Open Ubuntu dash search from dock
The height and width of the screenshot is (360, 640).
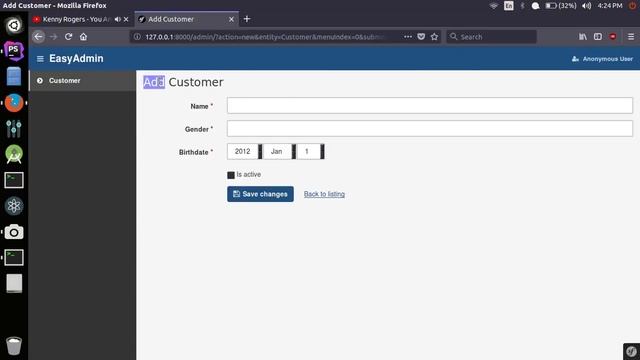[x=14, y=25]
